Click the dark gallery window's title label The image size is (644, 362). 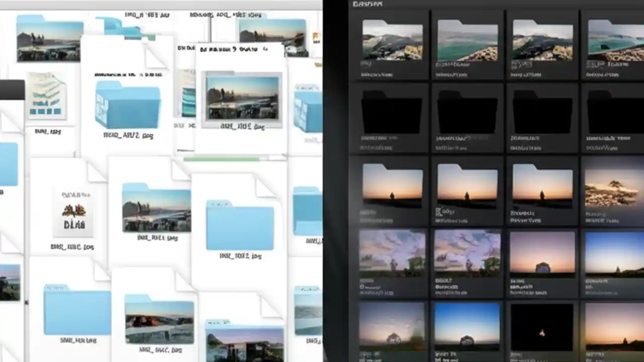[367, 4]
